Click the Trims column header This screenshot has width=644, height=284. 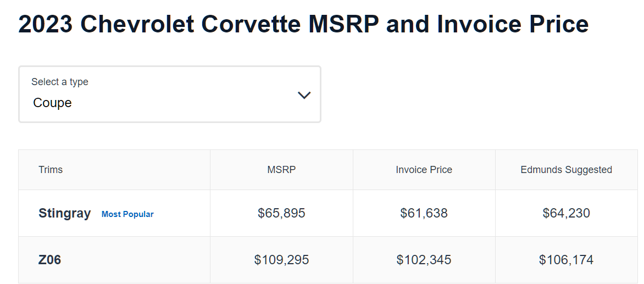coord(51,170)
